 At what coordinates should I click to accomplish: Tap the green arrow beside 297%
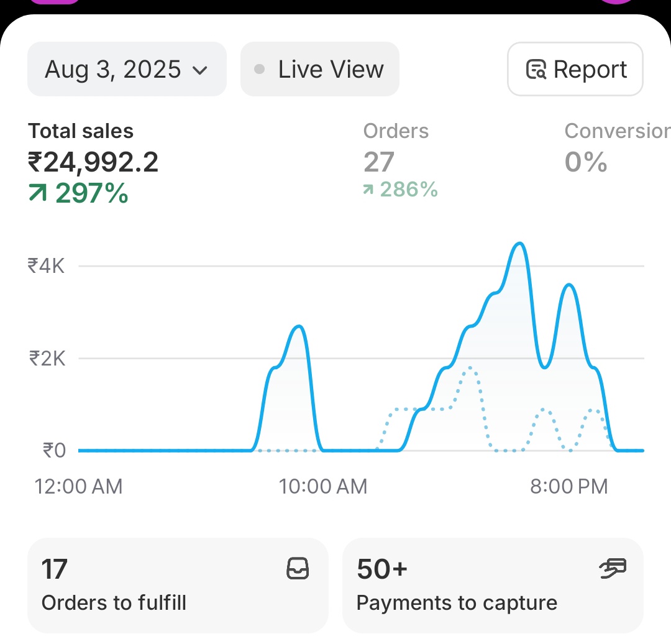point(38,194)
